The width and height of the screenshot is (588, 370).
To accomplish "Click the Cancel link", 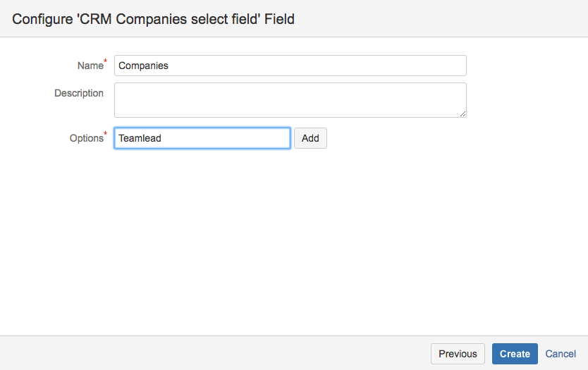I will [561, 354].
